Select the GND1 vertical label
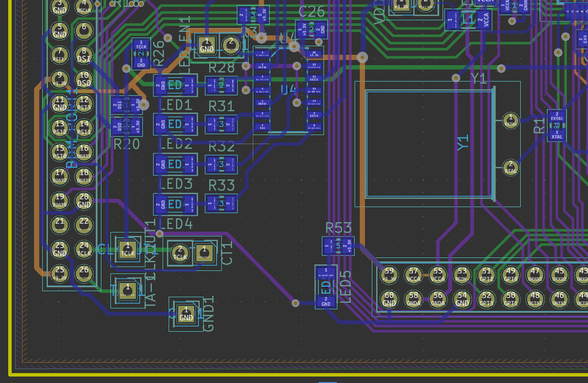 click(x=208, y=313)
